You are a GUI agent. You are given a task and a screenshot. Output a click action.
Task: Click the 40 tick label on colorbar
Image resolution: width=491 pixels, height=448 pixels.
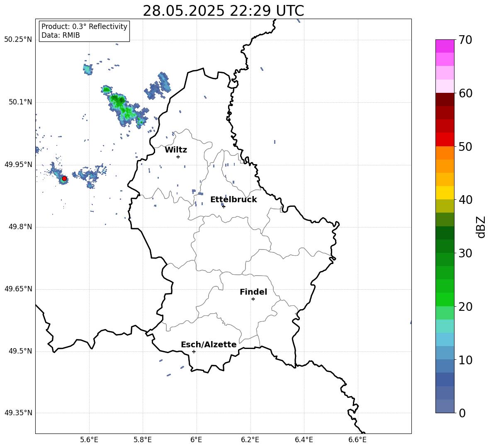click(465, 200)
